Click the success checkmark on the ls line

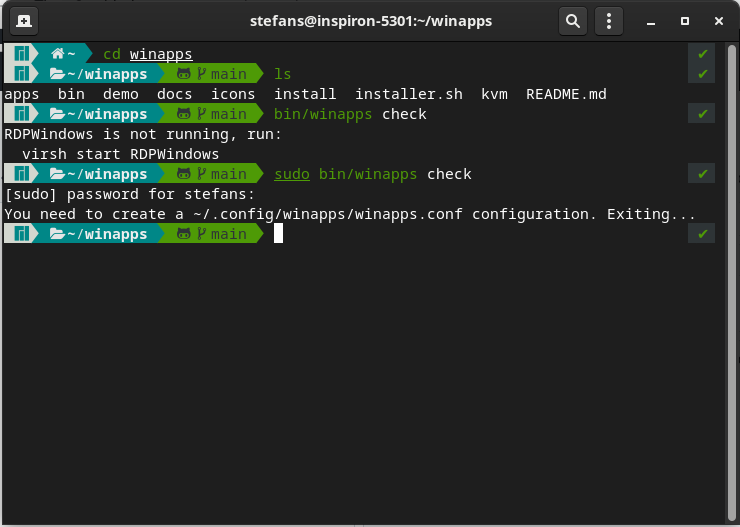[702, 74]
